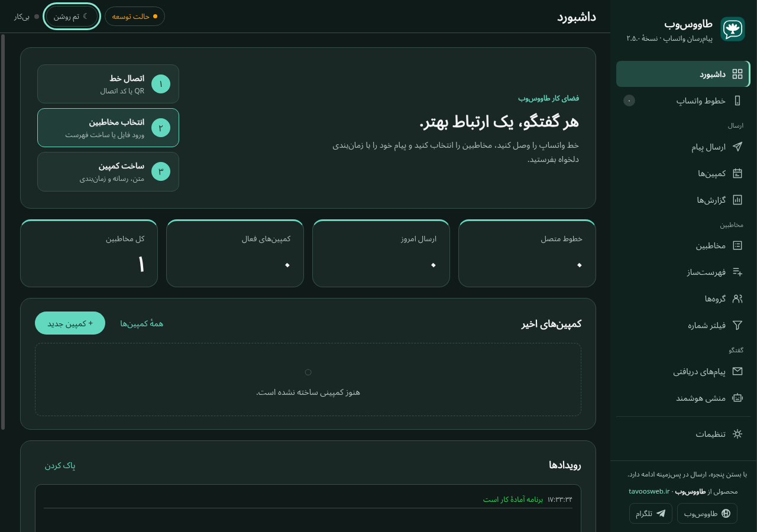Open داشبورد via its grid icon
Viewport: 757px width, 532px height.
click(737, 74)
